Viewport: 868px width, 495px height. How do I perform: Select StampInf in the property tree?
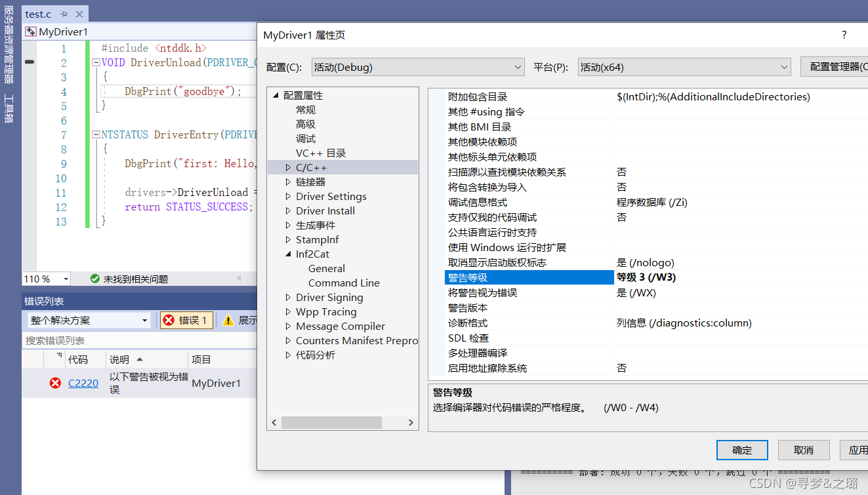coord(318,240)
